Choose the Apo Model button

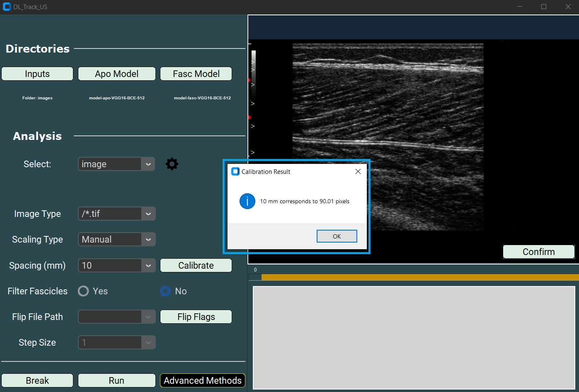[x=116, y=74]
